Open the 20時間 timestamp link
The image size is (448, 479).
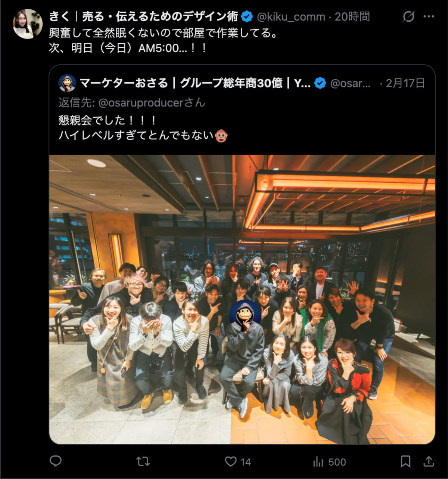tap(352, 16)
